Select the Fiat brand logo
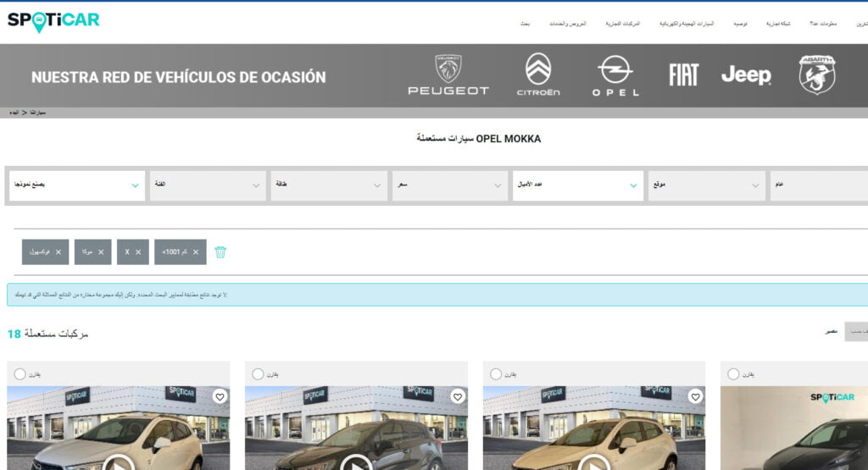The width and height of the screenshot is (868, 470). pos(684,75)
